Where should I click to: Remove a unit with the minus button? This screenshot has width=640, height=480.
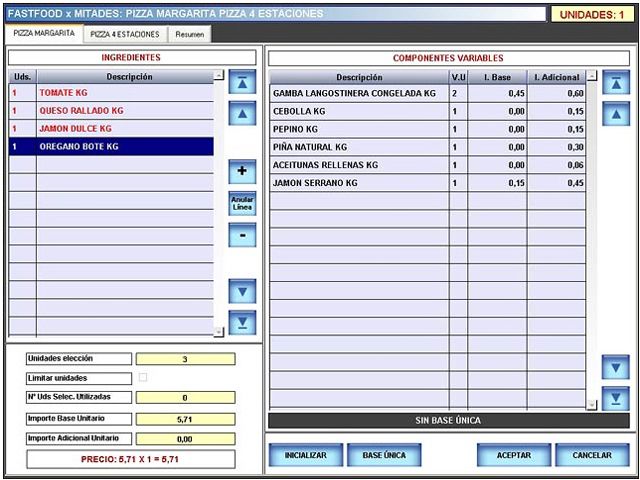pyautogui.click(x=242, y=235)
